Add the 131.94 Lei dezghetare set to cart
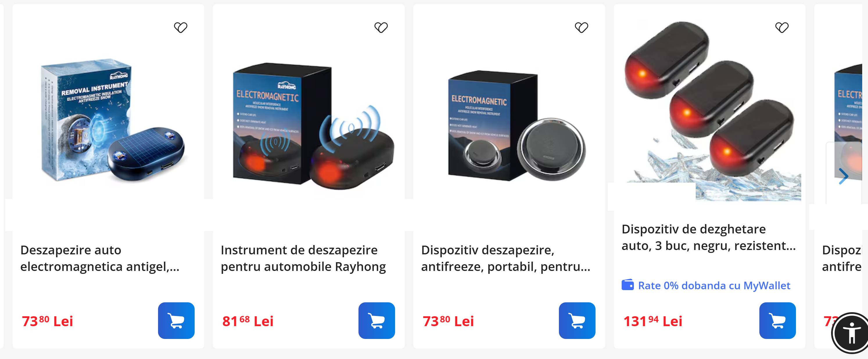 (x=777, y=321)
